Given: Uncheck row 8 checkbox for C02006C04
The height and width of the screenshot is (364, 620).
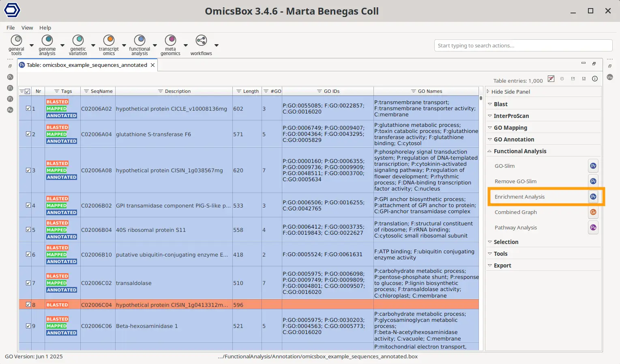Looking at the screenshot, I should pyautogui.click(x=28, y=304).
